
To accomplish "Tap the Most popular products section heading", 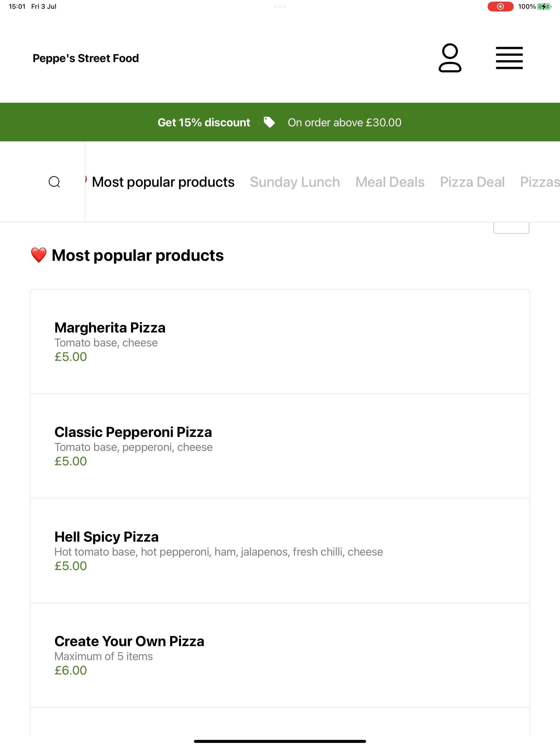I will 138,255.
